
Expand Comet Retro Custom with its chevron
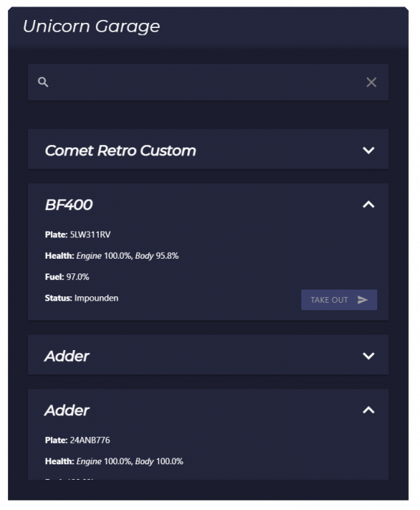pyautogui.click(x=368, y=150)
